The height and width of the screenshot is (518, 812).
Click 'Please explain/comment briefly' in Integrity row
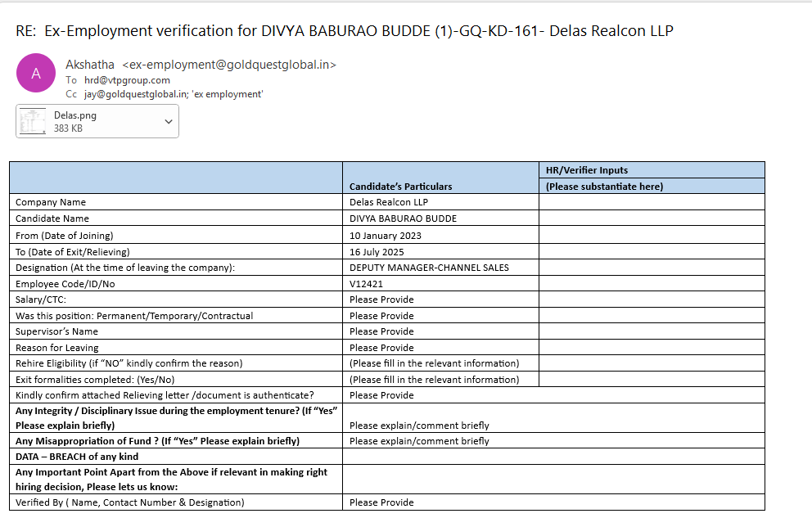tap(419, 426)
